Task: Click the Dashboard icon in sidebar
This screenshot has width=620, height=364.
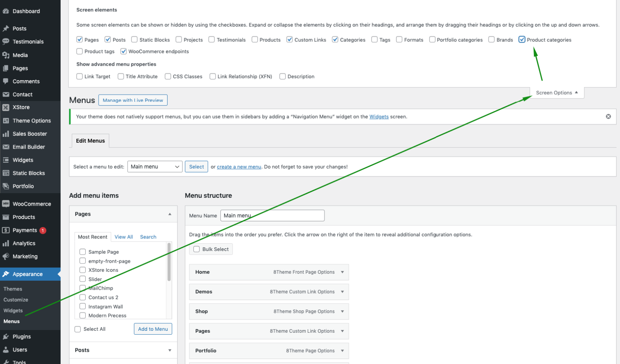Action: (6, 11)
